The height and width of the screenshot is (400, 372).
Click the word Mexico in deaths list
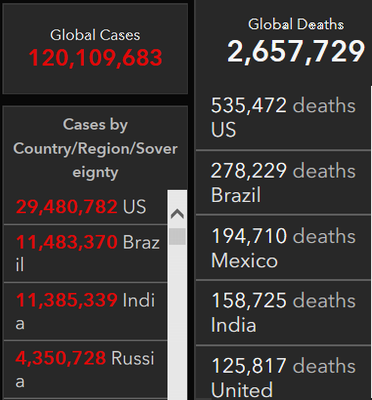coord(244,260)
